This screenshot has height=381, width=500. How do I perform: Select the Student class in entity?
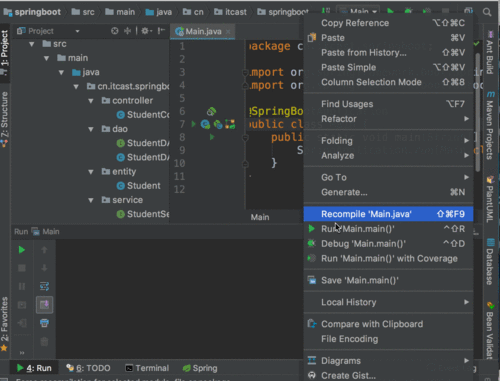pos(138,186)
